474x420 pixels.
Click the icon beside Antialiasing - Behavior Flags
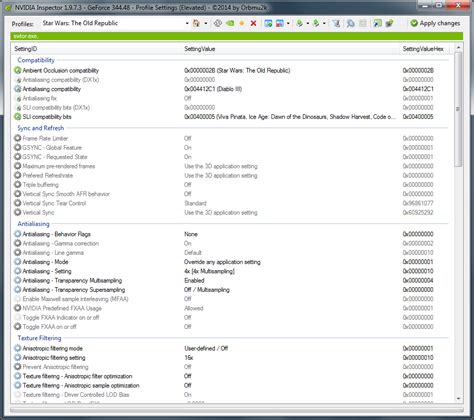(x=18, y=234)
